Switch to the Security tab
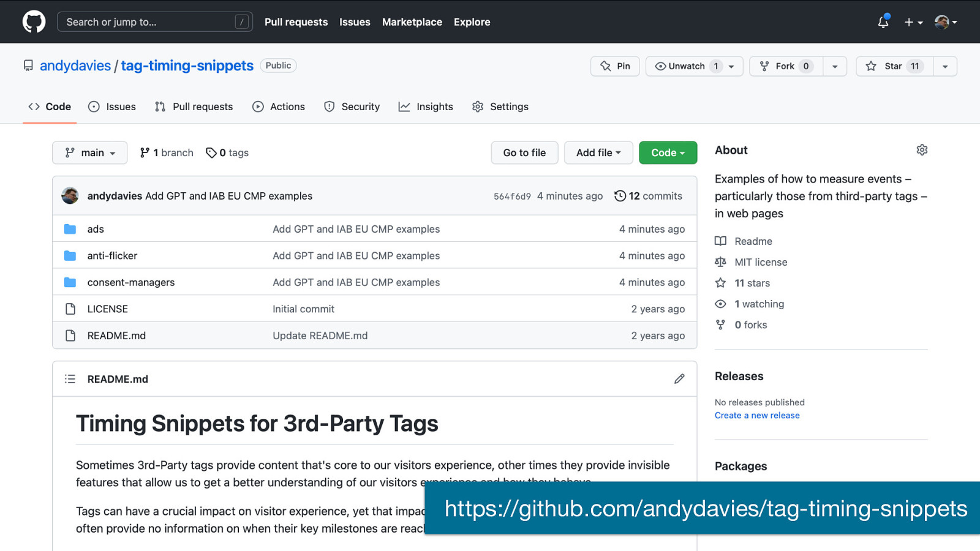 click(x=352, y=107)
